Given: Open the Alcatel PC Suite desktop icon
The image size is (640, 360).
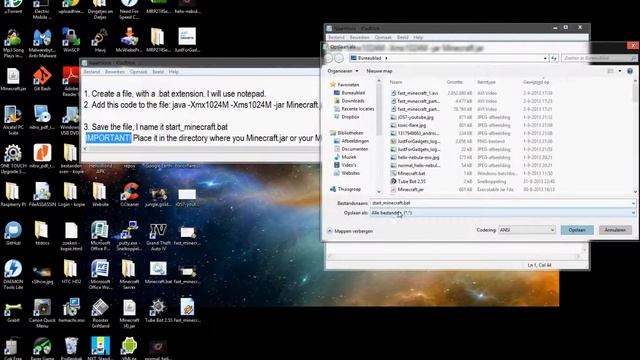Looking at the screenshot, I should point(13,120).
